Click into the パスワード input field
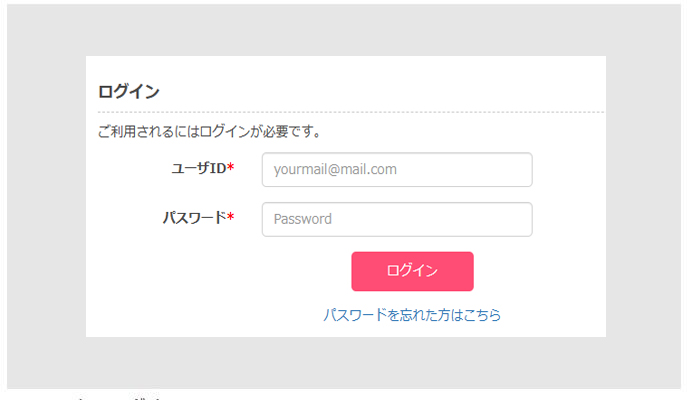 [x=396, y=220]
